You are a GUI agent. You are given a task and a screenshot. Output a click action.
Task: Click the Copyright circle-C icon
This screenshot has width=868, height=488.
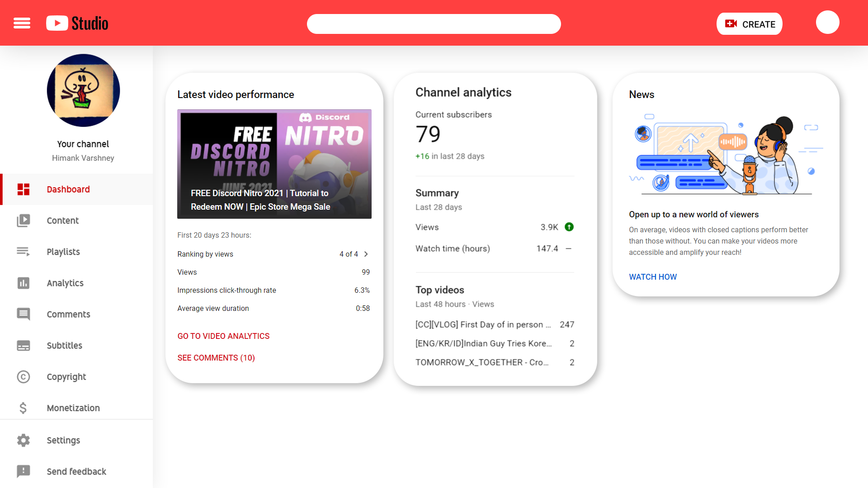tap(24, 377)
